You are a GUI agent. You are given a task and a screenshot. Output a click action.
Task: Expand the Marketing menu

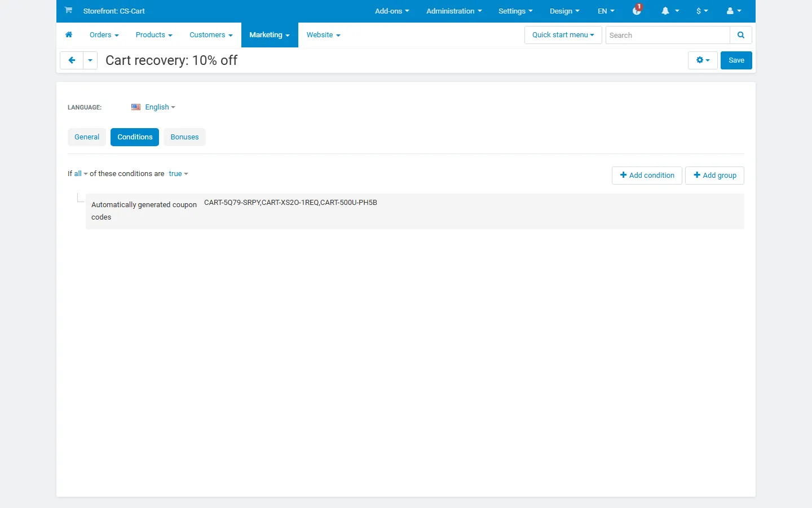tap(270, 35)
